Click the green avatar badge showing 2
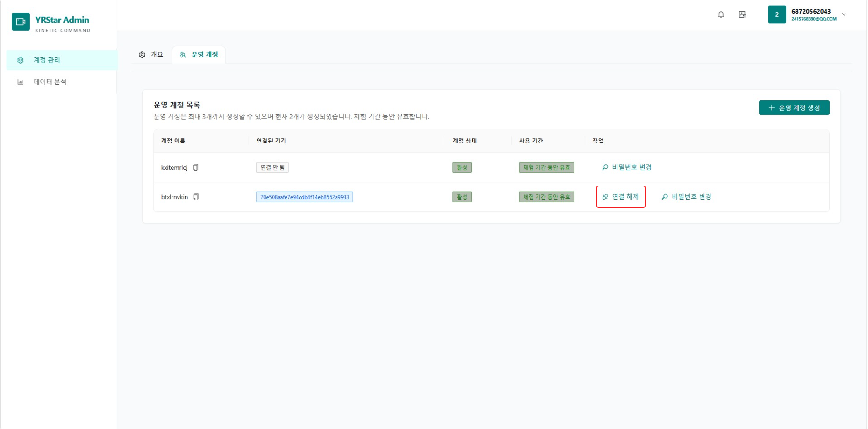The image size is (868, 429). pyautogui.click(x=777, y=14)
